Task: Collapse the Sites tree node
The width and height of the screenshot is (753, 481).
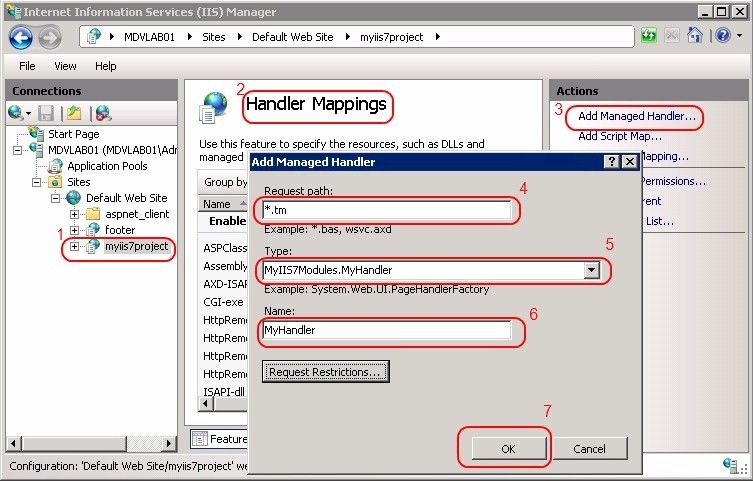Action: tap(36, 182)
